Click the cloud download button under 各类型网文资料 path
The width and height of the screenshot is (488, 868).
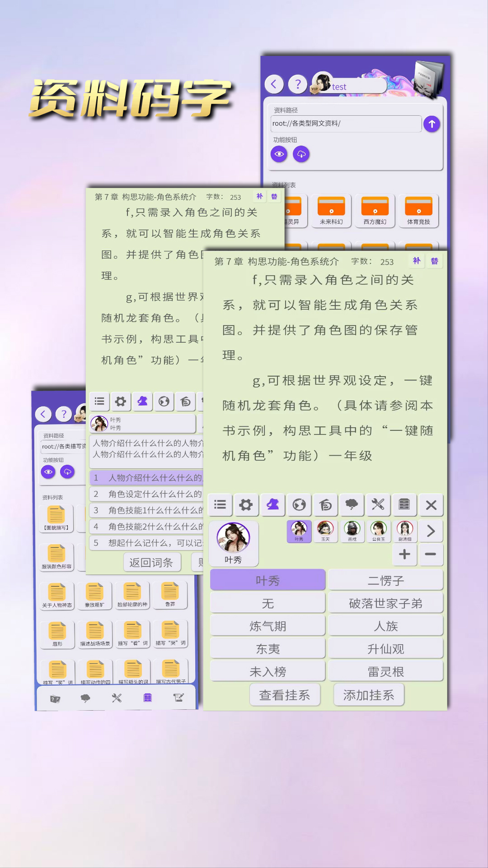tap(301, 154)
